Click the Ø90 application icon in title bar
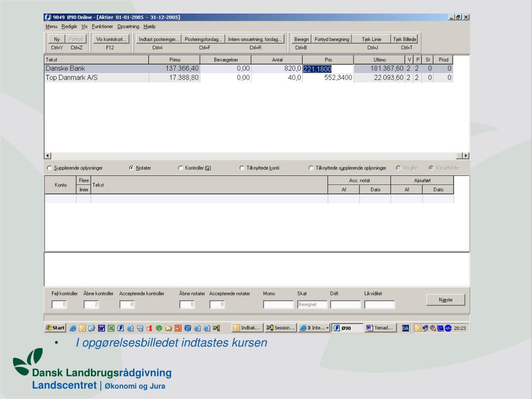Image resolution: width=532 pixels, height=399 pixels. coord(48,17)
